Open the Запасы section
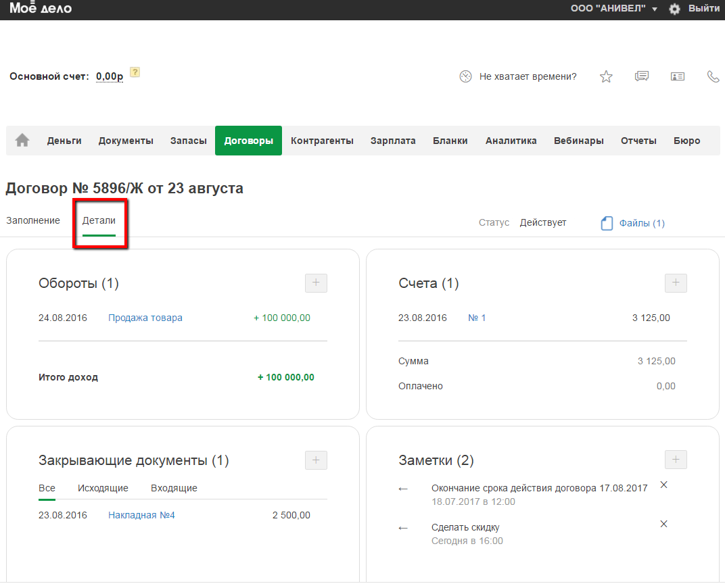 (189, 141)
